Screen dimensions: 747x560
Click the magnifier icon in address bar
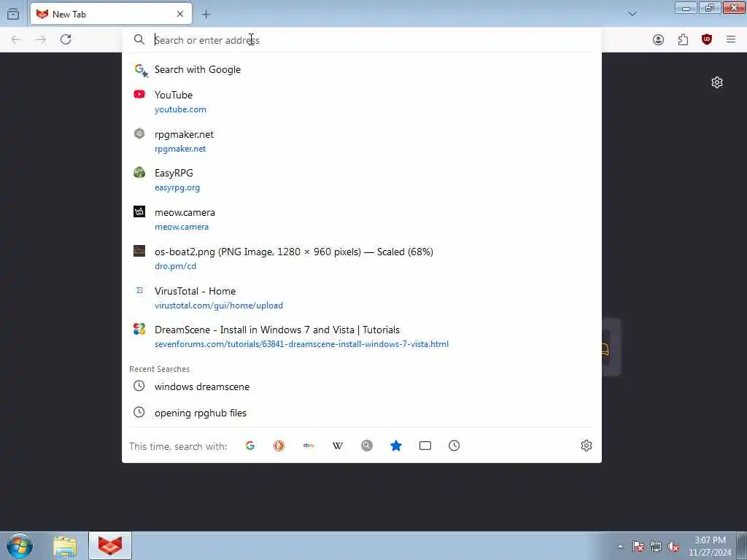point(139,39)
